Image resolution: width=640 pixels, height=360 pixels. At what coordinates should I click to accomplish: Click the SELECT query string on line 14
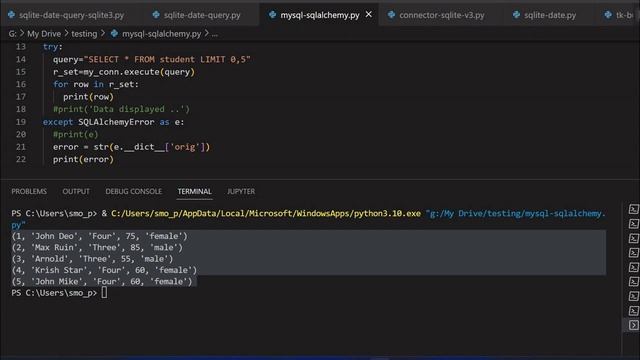click(167, 60)
